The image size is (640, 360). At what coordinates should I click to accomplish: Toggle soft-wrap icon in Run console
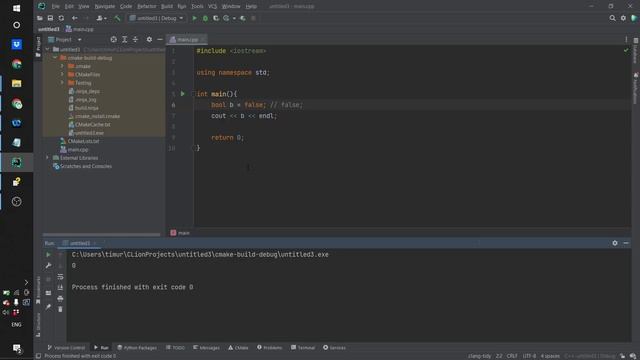click(x=60, y=277)
